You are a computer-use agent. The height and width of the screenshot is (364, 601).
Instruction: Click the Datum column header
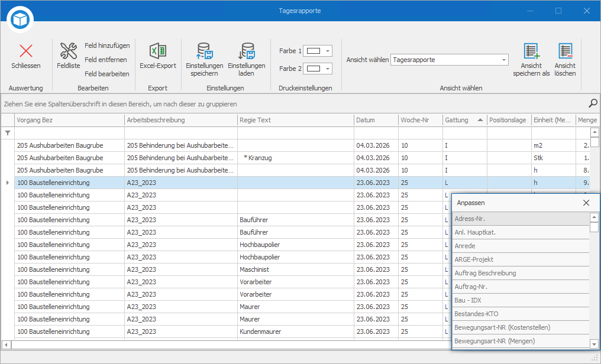pos(376,120)
